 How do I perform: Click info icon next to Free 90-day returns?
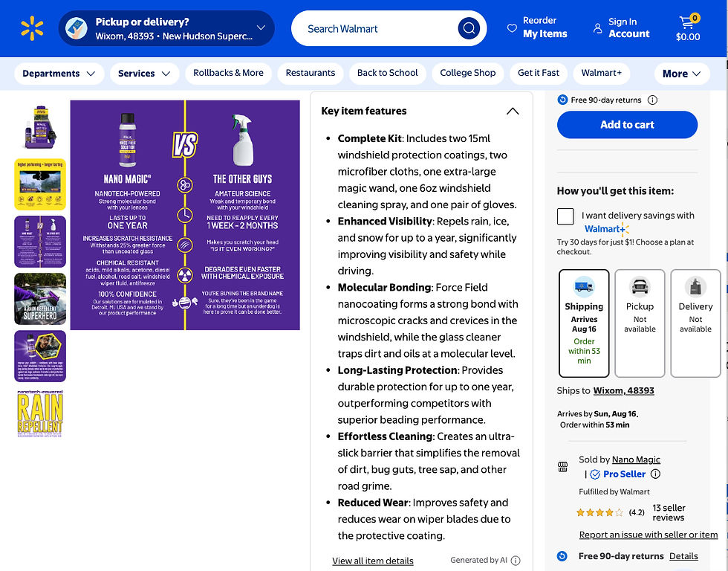pos(652,100)
